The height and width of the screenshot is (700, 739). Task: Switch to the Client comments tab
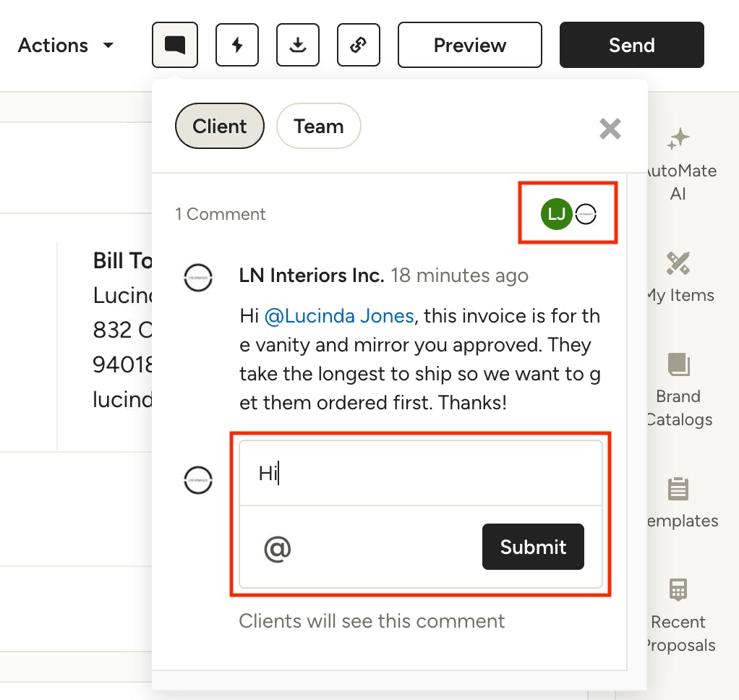[219, 127]
